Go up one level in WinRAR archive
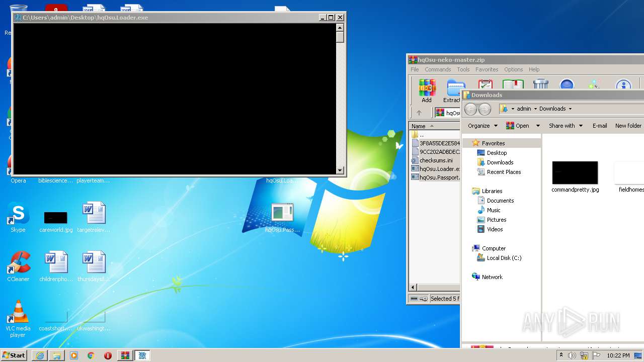Screen dimensions: 644x362 [x=419, y=113]
